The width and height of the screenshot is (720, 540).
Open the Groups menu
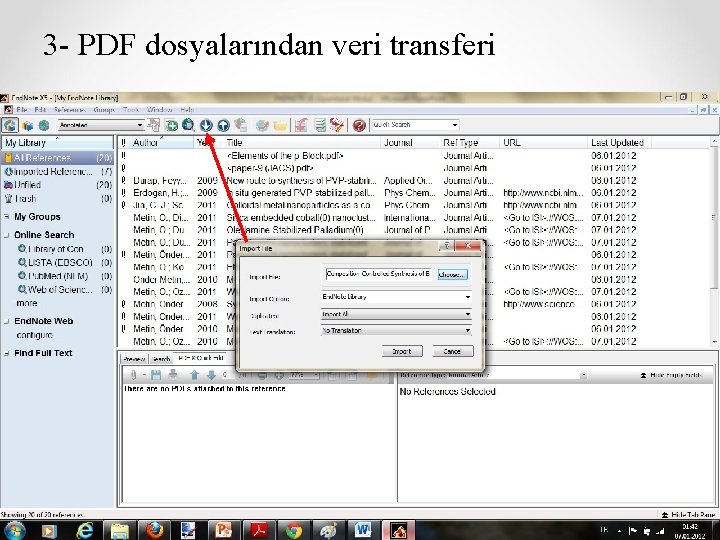[x=104, y=110]
